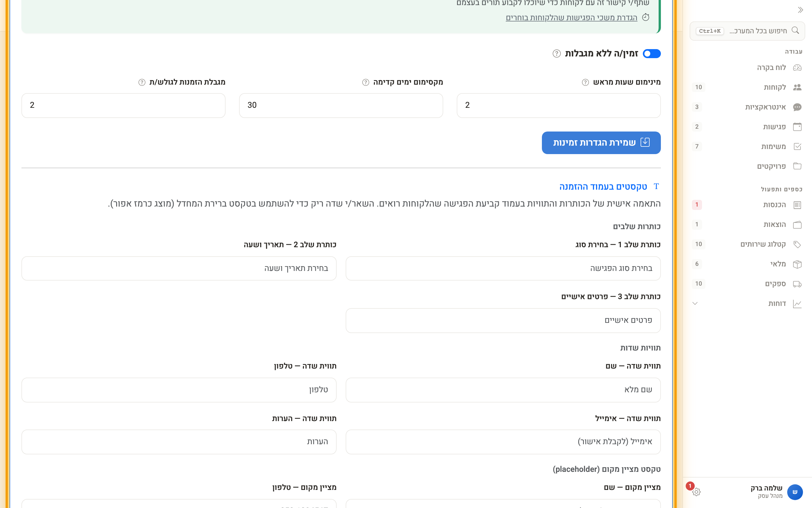This screenshot has height=508, width=812.
Task: Click שמירת הגדרות זמינות button
Action: coord(601,143)
